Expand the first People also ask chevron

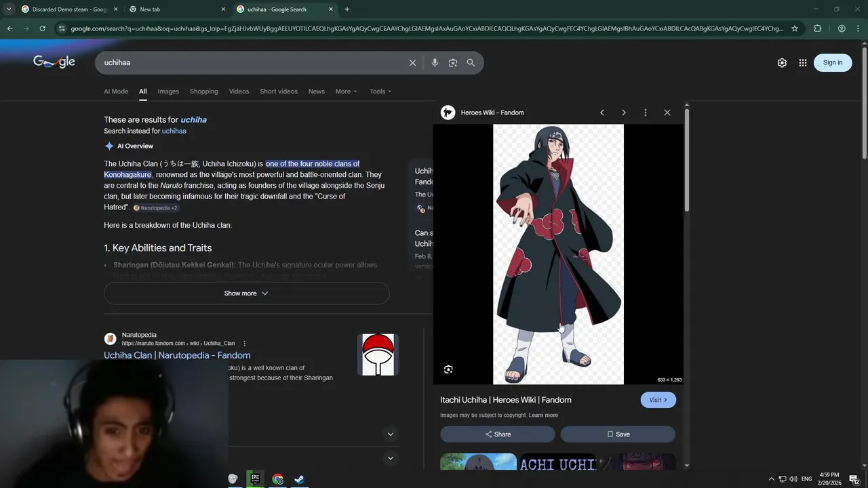click(391, 434)
